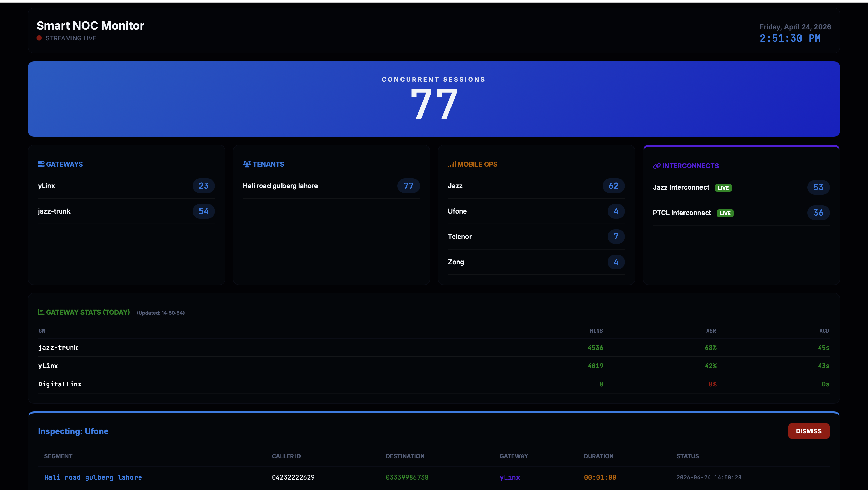The width and height of the screenshot is (868, 490).
Task: Open the Jazz Interconnect row
Action: point(741,187)
